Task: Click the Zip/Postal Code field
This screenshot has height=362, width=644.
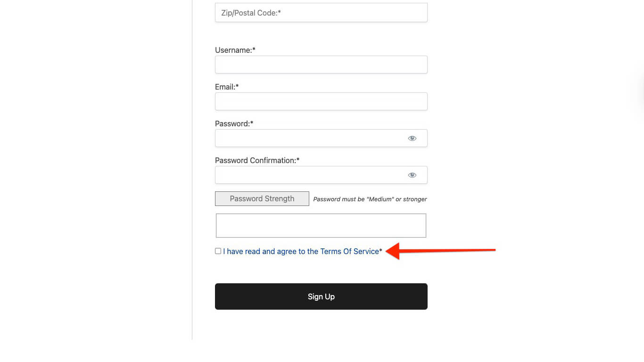Action: 321,12
